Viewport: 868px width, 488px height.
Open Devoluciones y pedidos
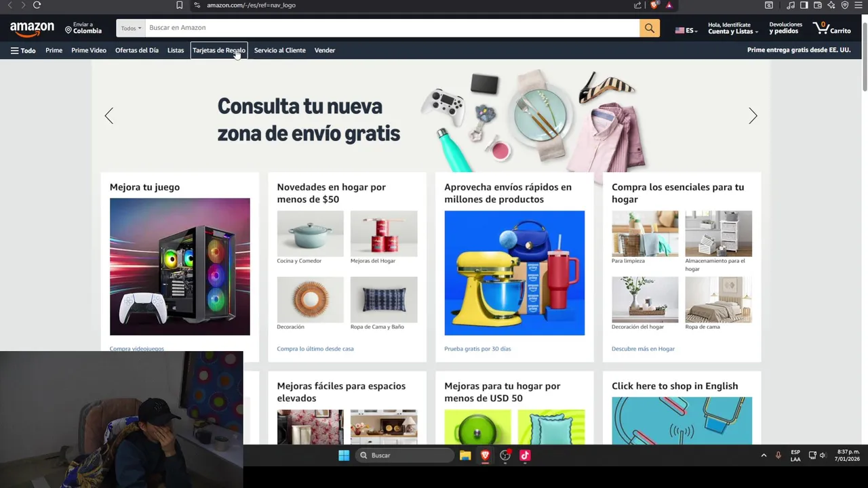pos(785,28)
